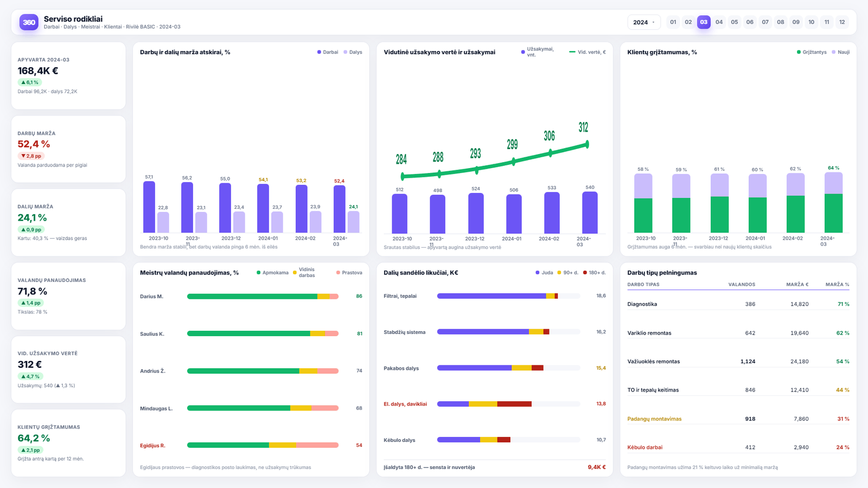Select the Važiuoklės remontas row

click(x=738, y=362)
